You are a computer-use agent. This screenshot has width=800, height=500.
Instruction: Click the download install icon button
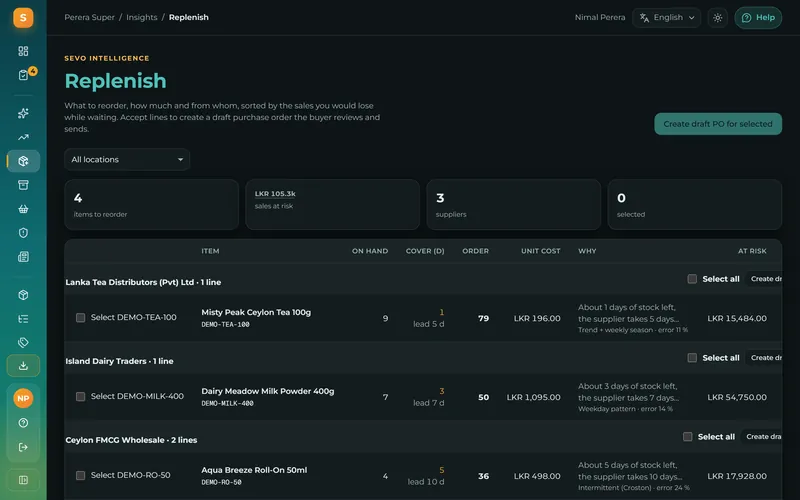pyautogui.click(x=23, y=366)
